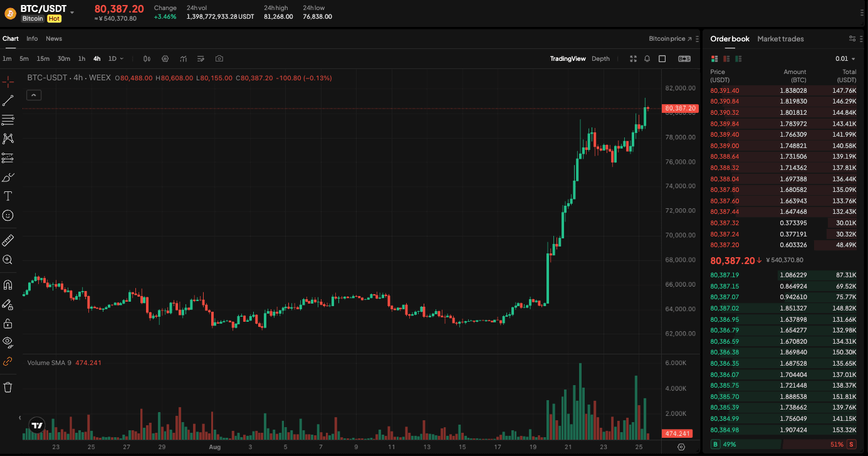This screenshot has height=456, width=868.
Task: Open the order book panel menu dots
Action: (862, 39)
